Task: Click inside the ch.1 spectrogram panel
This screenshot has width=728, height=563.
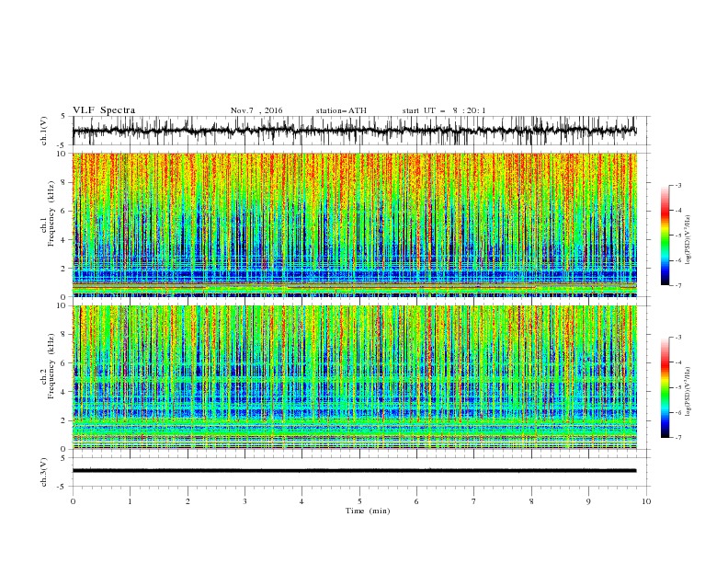Action: 354,224
